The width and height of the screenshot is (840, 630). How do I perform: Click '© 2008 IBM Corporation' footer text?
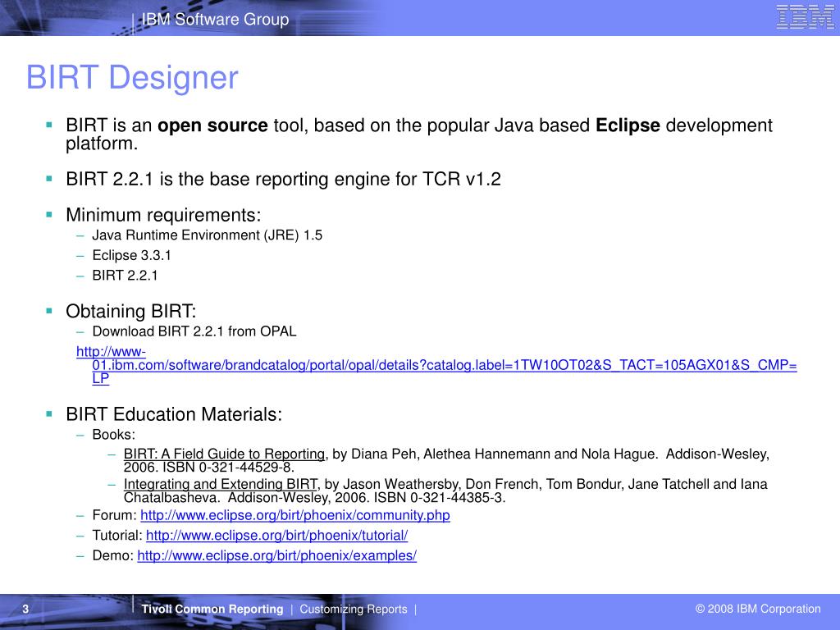pos(758,609)
